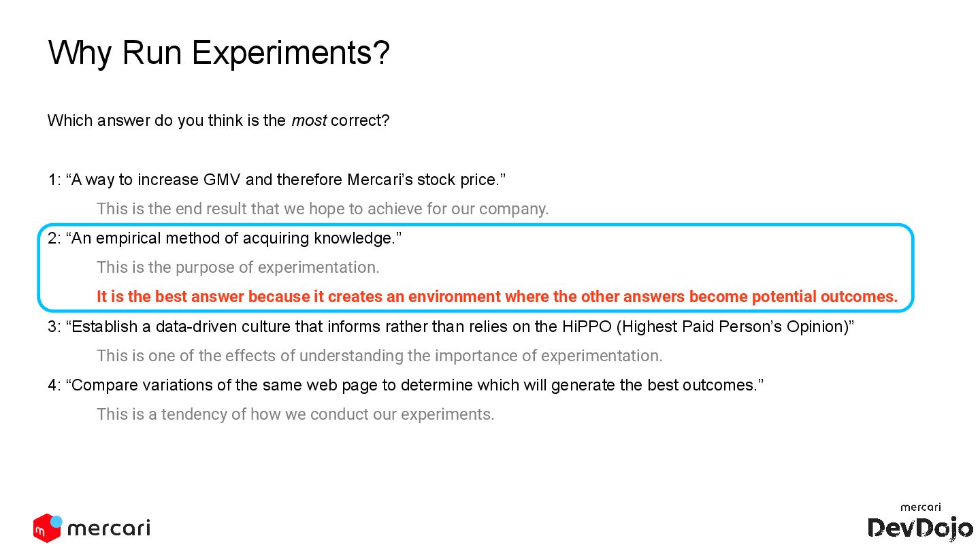Viewport: 980px width, 551px height.
Task: Click the slide title Why Run Experiments?
Action: 218,52
